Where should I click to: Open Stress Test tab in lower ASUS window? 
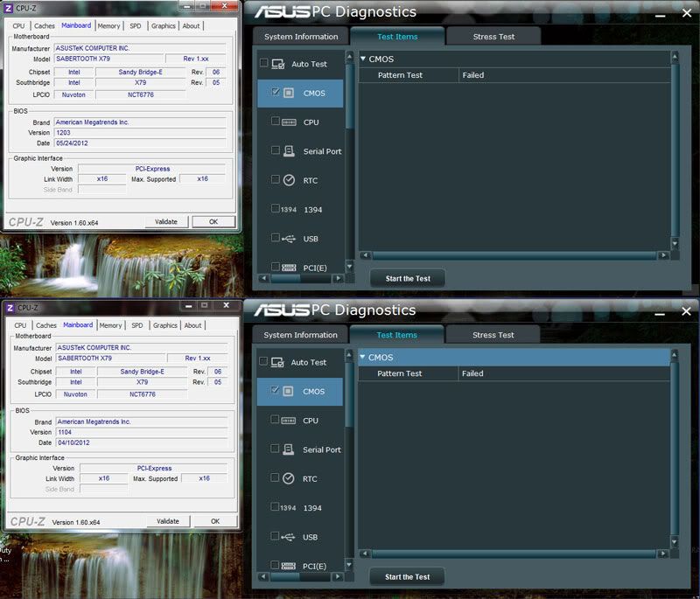click(x=493, y=335)
